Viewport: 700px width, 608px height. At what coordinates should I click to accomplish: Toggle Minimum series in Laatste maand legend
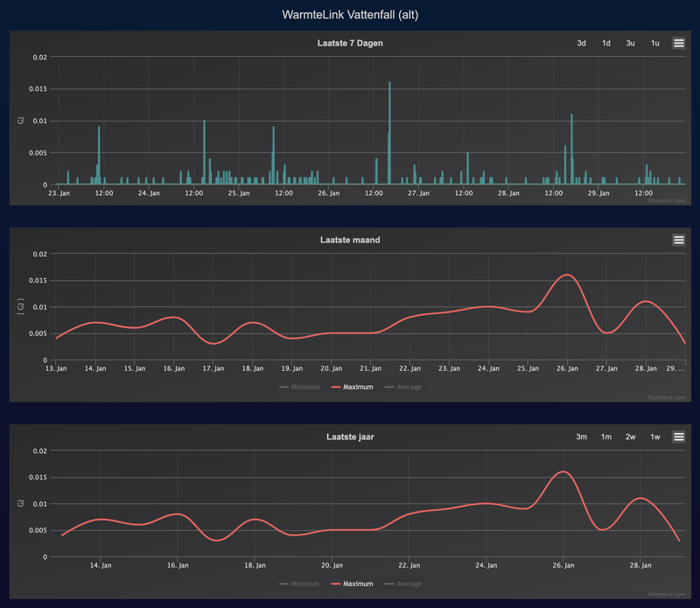point(299,387)
